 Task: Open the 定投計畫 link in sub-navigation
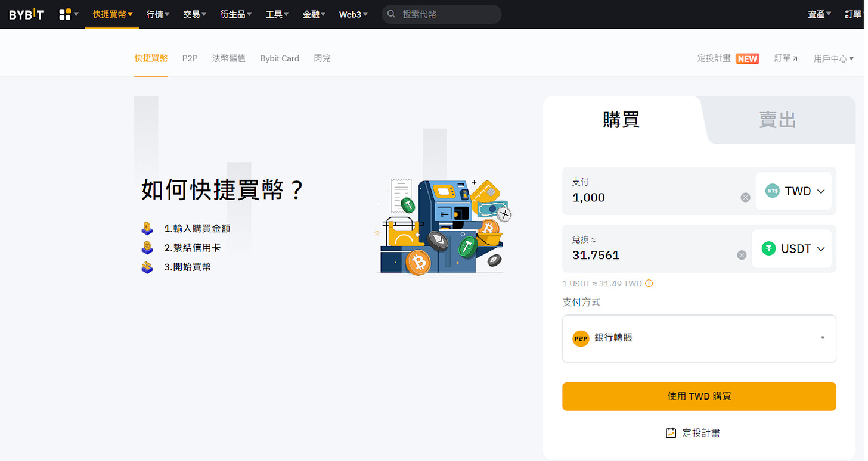click(x=714, y=58)
